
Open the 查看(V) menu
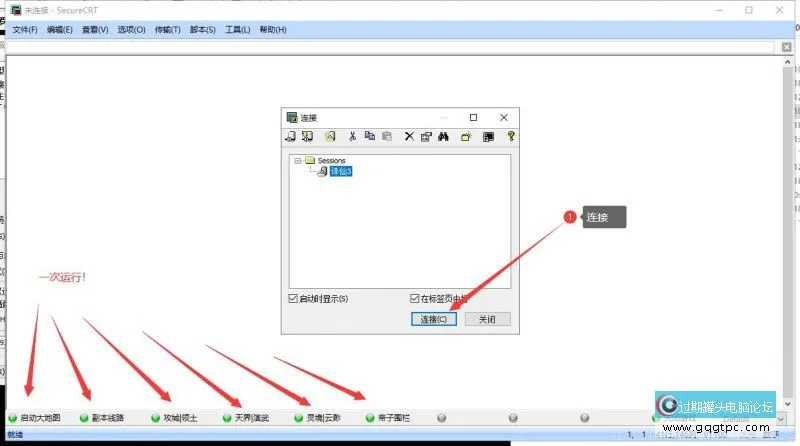(95, 30)
